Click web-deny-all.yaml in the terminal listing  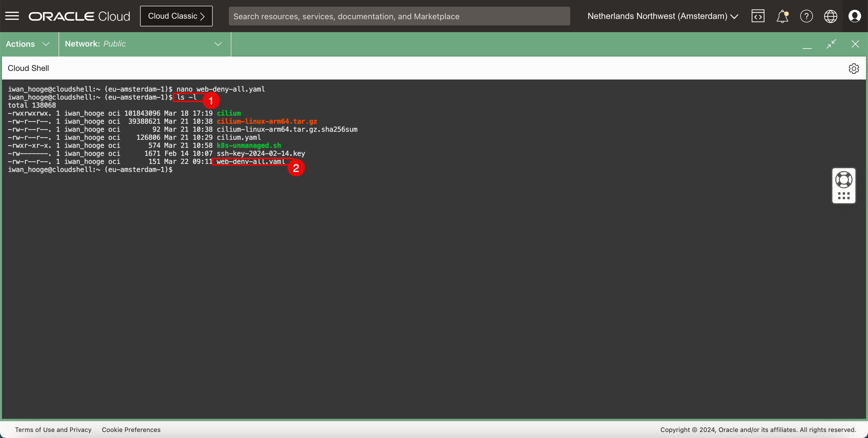point(251,162)
